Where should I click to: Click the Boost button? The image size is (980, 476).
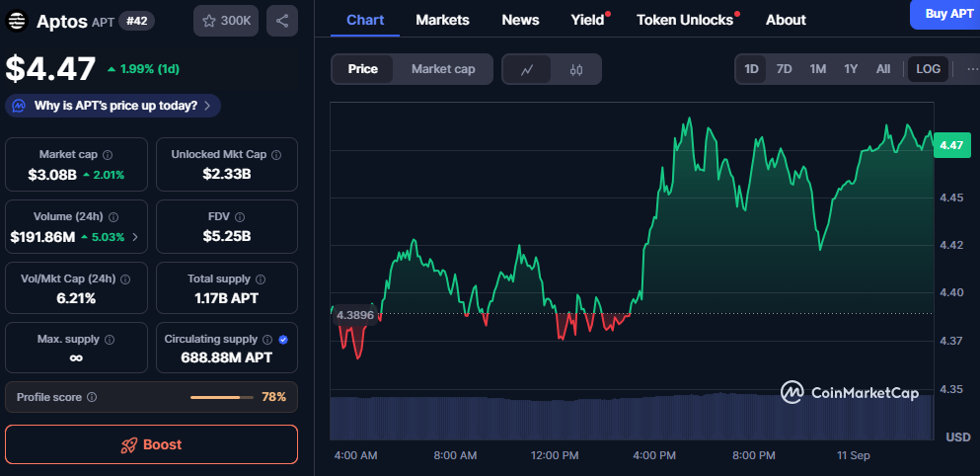[151, 444]
